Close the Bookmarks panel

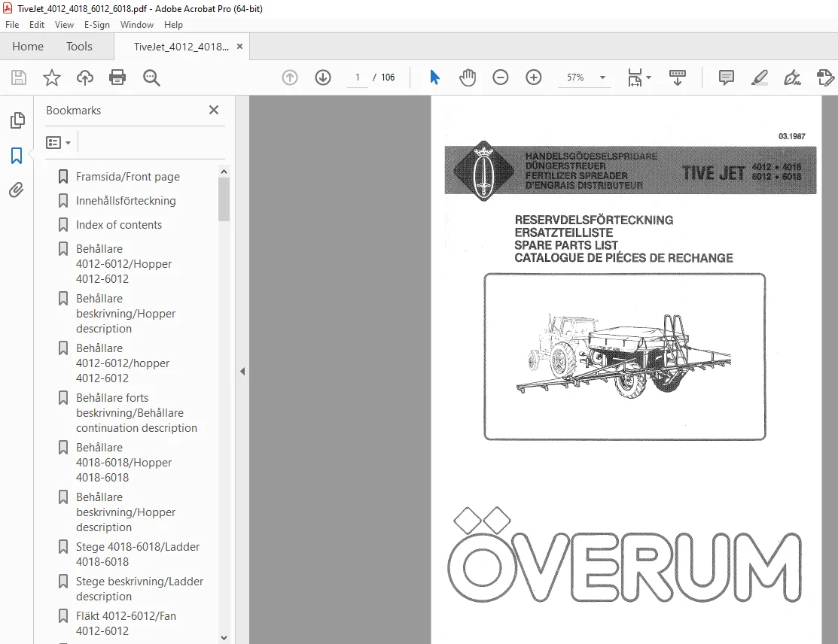pos(214,110)
